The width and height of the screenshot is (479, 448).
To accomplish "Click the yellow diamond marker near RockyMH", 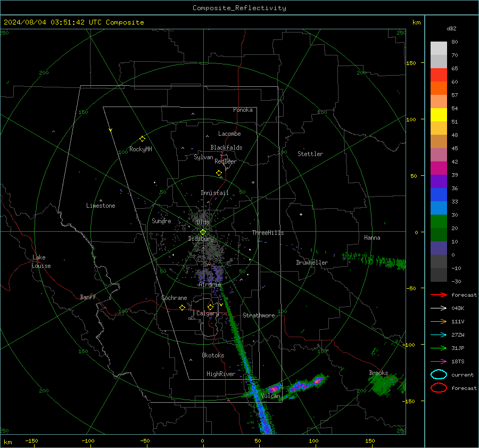I will pos(142,139).
